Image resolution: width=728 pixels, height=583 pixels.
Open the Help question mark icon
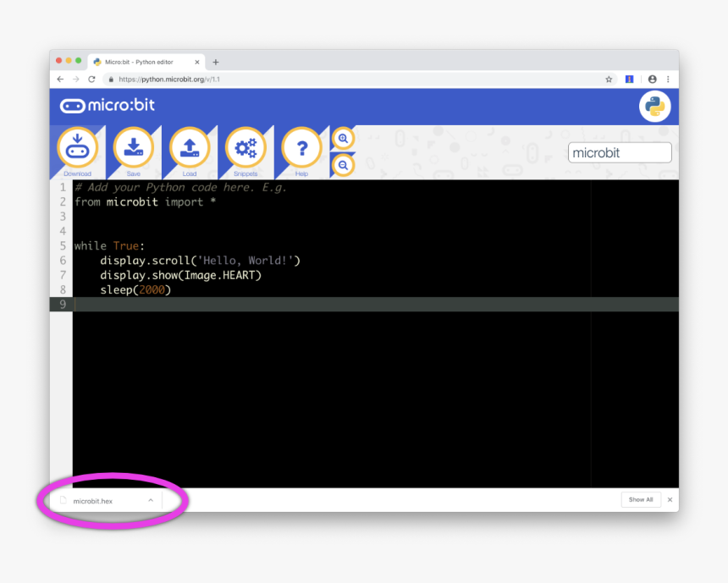click(x=301, y=149)
